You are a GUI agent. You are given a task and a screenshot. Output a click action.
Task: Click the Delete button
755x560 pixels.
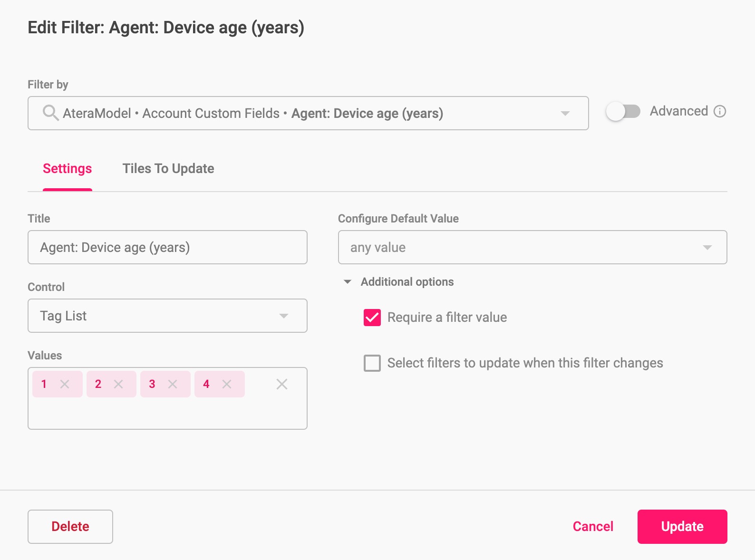click(70, 527)
